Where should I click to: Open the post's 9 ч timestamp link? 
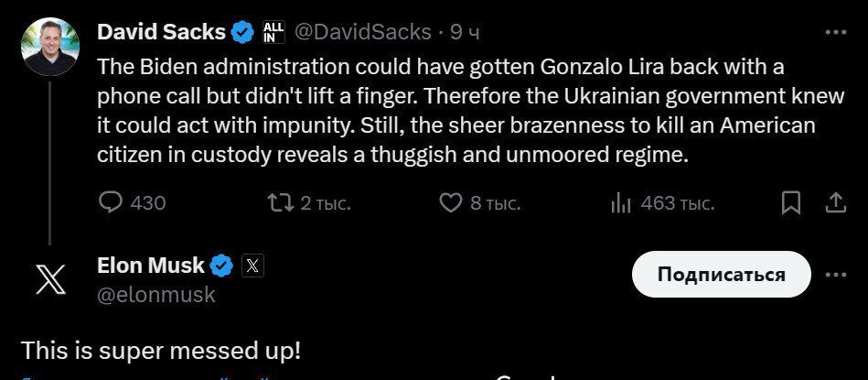pyautogui.click(x=464, y=32)
